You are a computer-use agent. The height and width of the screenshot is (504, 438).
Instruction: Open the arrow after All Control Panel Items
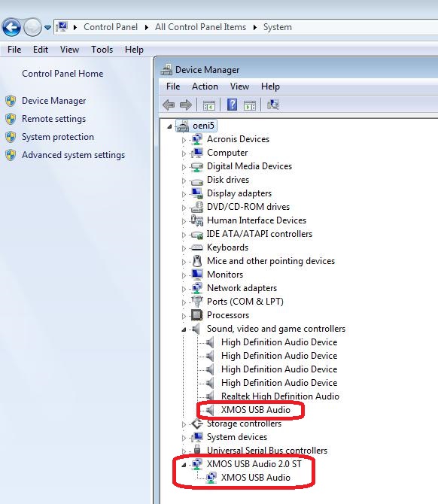tap(254, 27)
